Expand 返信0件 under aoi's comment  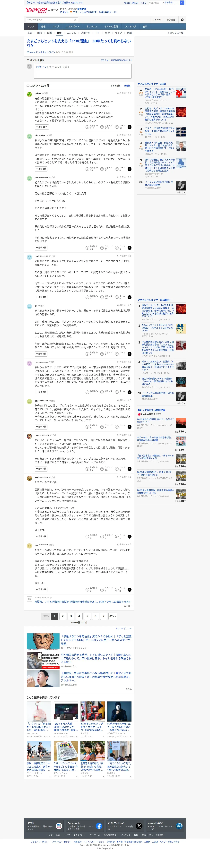[x=41, y=536]
